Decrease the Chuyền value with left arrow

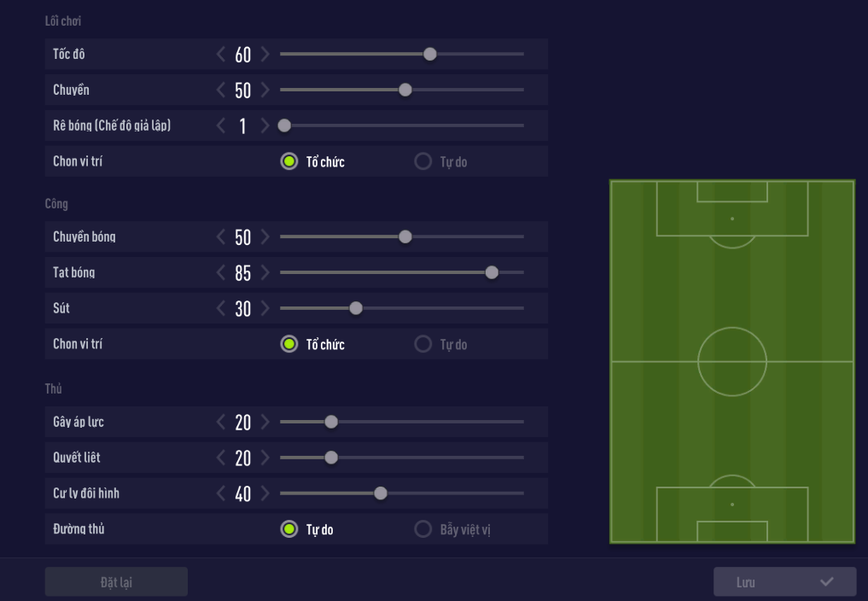[x=222, y=90]
